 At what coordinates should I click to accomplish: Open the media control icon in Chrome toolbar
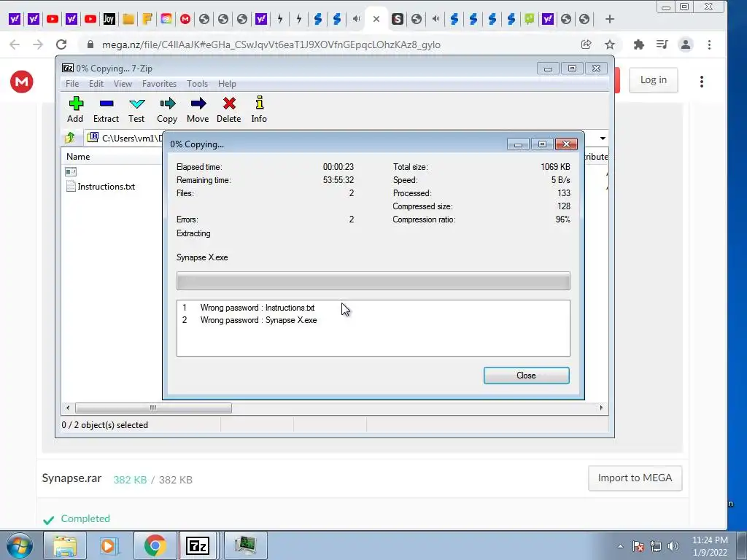click(662, 44)
